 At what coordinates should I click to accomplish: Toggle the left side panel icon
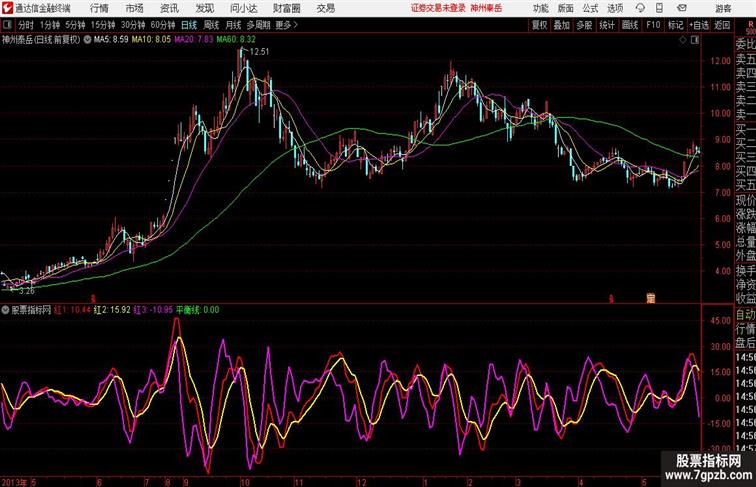pos(7,25)
